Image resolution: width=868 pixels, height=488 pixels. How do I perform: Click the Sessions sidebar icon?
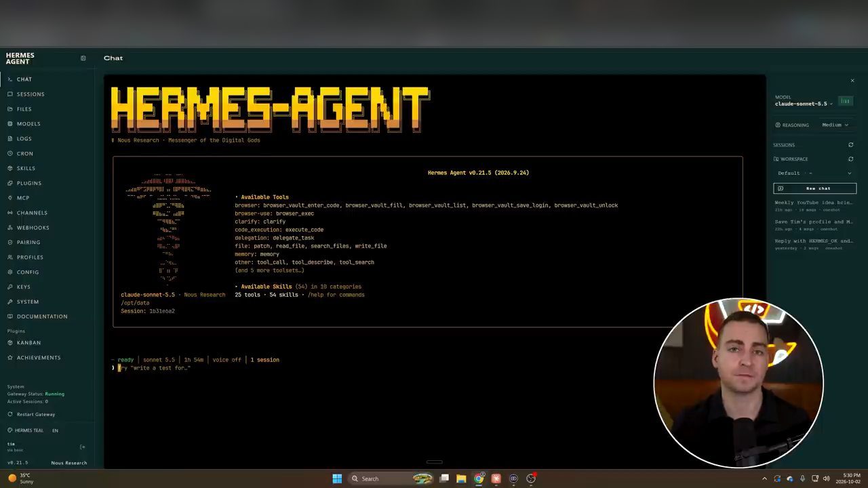(10, 94)
